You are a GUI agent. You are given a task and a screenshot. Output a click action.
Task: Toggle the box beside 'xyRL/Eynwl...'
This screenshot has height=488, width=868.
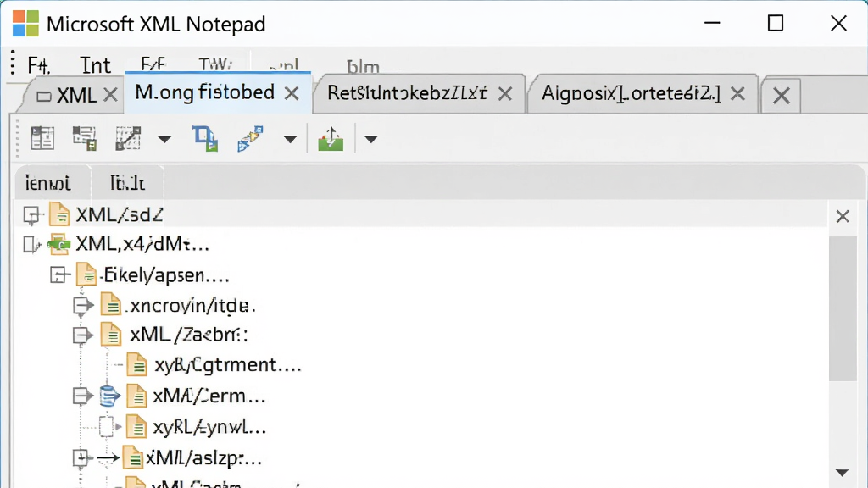[106, 427]
